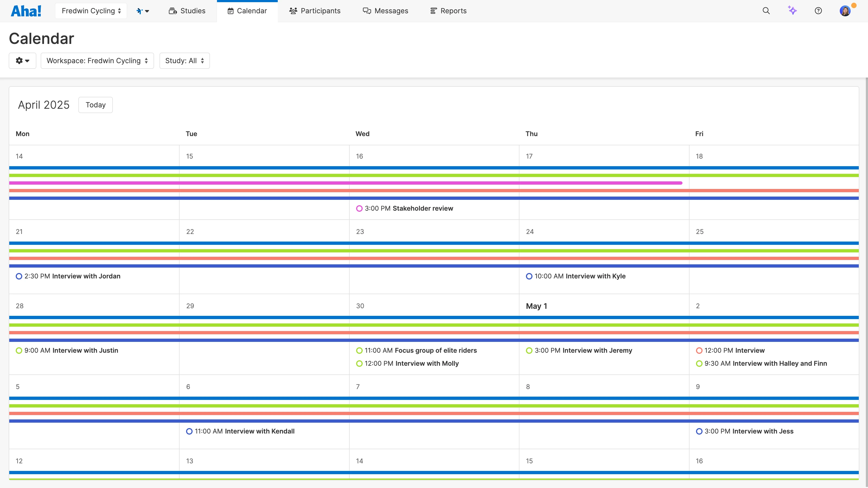Screen dimensions: 868x488
Task: Open the calendar settings gear menu
Action: (x=22, y=61)
